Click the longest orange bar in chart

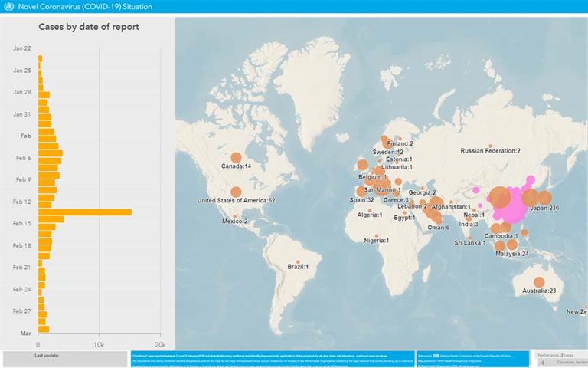[84, 212]
